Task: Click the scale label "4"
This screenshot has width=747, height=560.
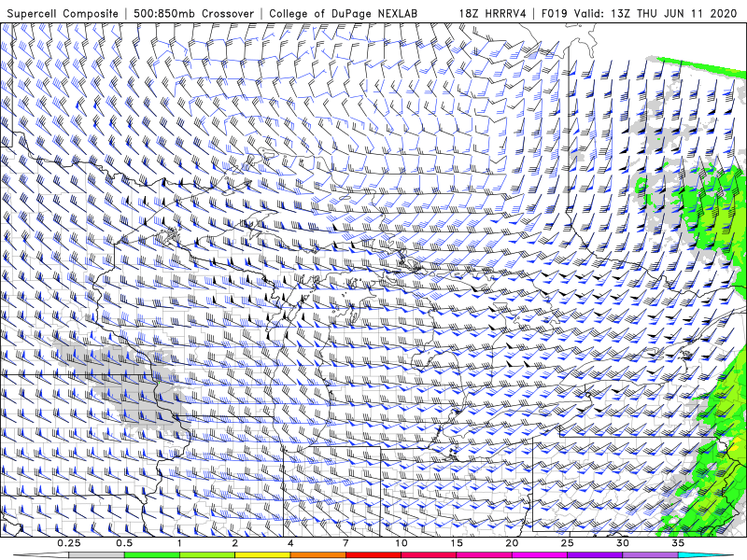Action: [x=290, y=543]
